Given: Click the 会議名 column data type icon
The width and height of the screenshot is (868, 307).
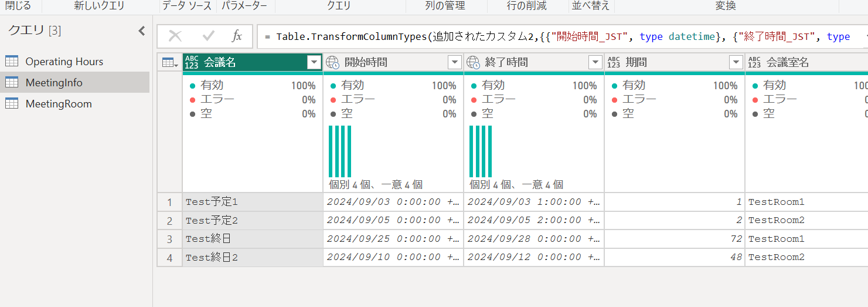Looking at the screenshot, I should pos(192,62).
